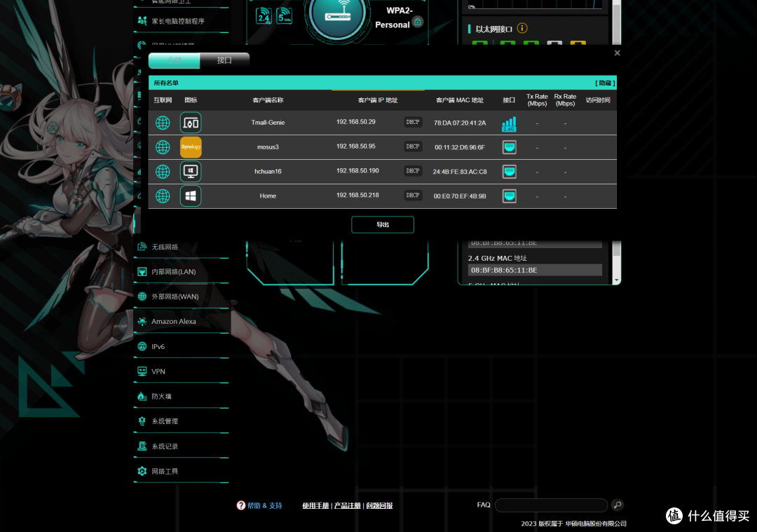Viewport: 757px width, 532px height.
Task: Open the 使用手册 link
Action: (x=315, y=505)
